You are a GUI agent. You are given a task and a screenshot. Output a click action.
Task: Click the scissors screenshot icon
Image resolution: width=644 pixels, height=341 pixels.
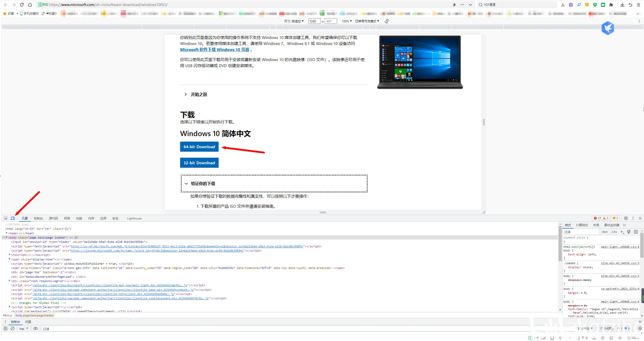pos(562,4)
